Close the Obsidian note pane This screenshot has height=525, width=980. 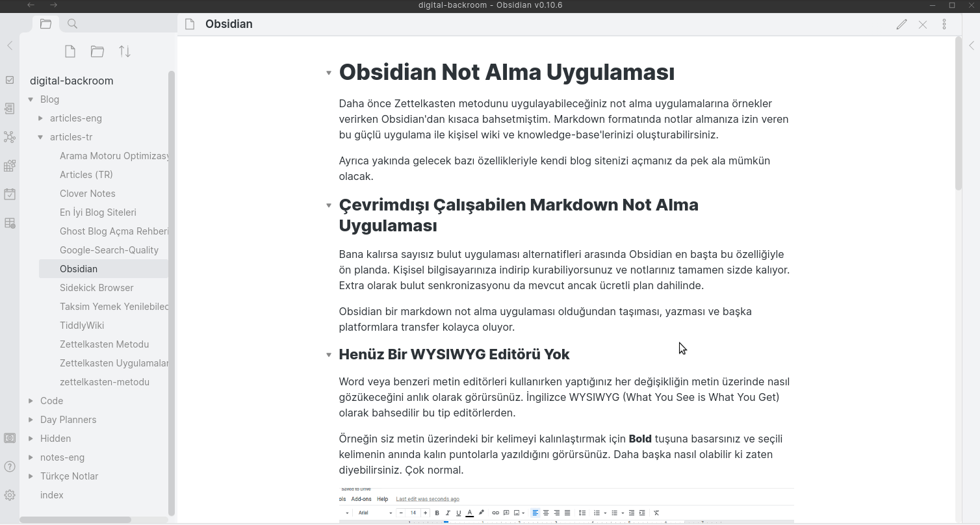click(x=923, y=24)
